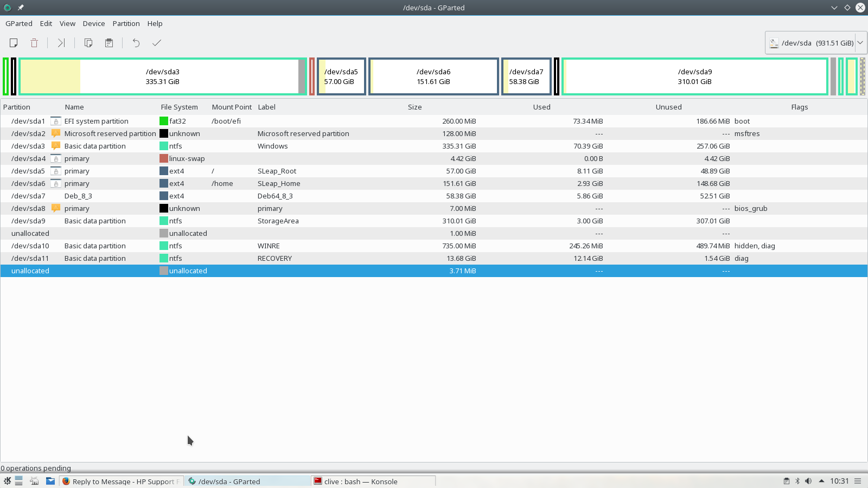Click the 10:31 clock in taskbar
The height and width of the screenshot is (488, 868).
coord(839,481)
